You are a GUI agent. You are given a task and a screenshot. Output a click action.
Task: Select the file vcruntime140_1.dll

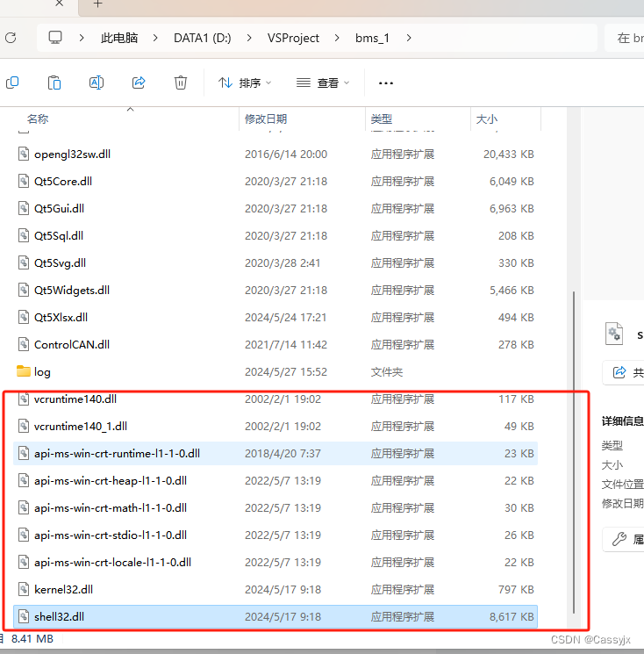[x=275, y=427]
